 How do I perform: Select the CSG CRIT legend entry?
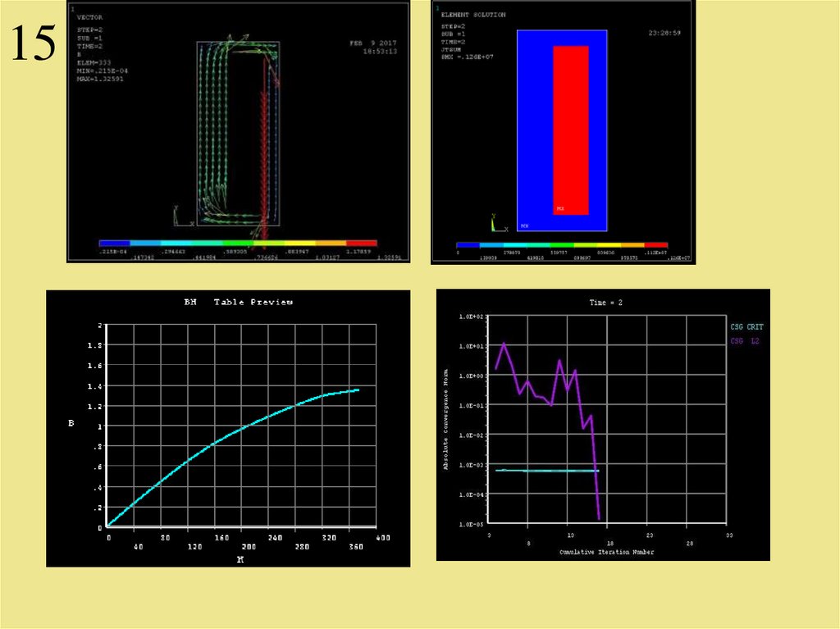pyautogui.click(x=746, y=327)
